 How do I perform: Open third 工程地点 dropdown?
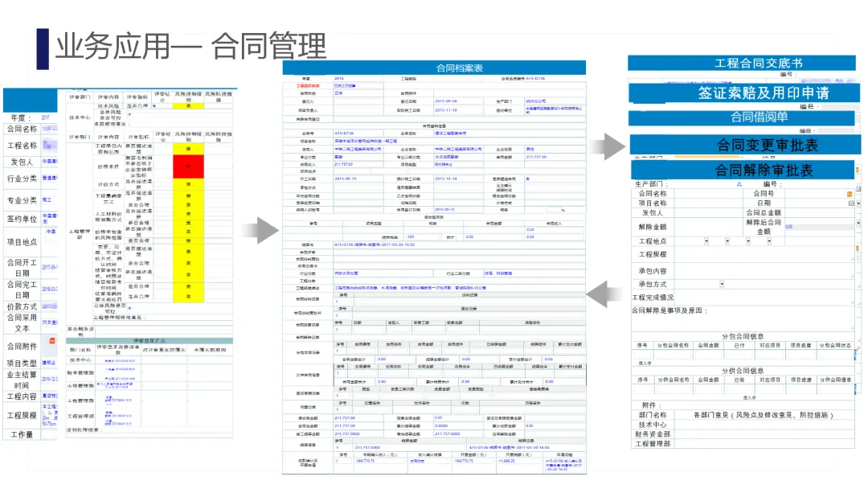pos(748,241)
